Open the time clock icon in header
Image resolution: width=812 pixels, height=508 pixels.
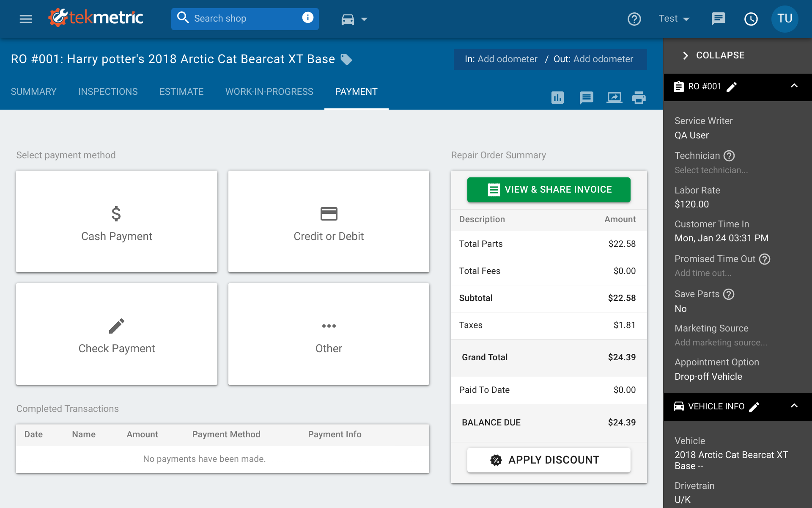(752, 19)
